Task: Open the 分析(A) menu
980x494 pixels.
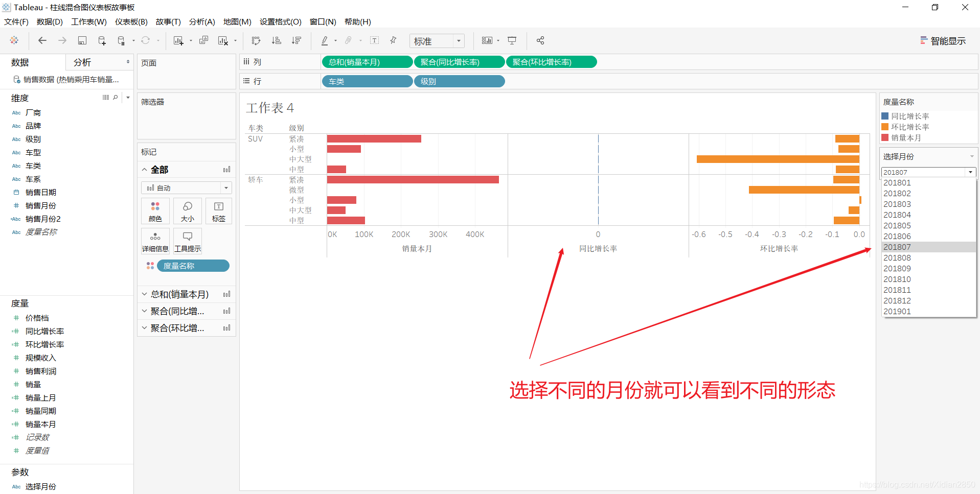Action: pyautogui.click(x=202, y=21)
